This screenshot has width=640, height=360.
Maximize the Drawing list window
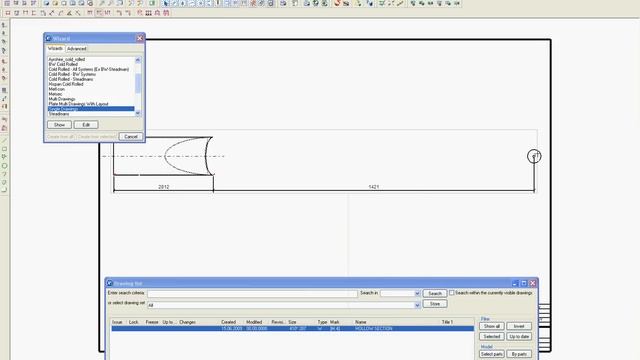tap(524, 283)
